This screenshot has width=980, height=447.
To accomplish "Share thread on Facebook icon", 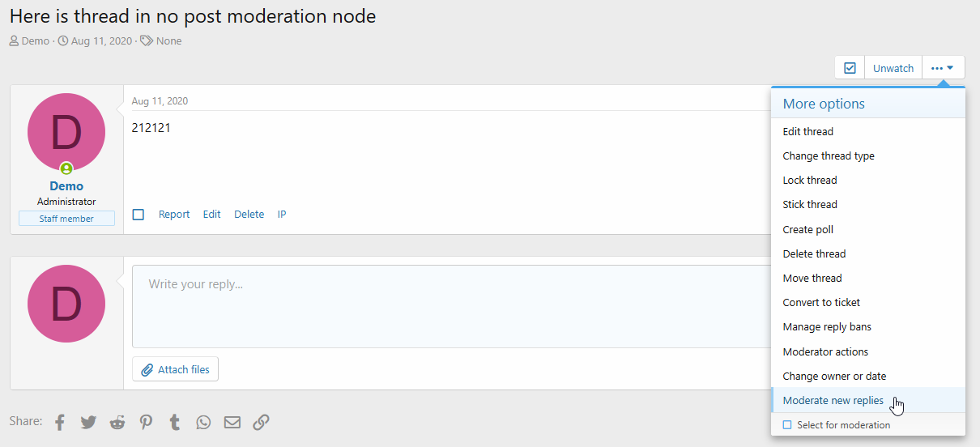I will pyautogui.click(x=60, y=422).
